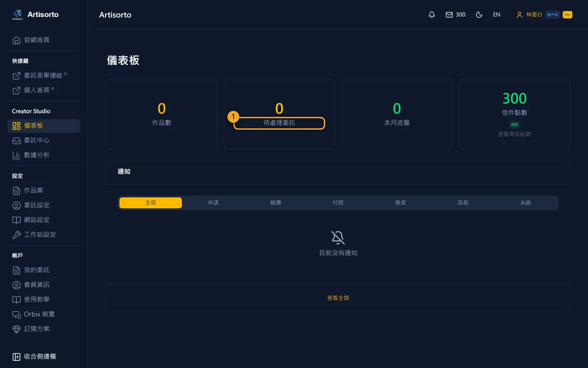The image size is (588, 368).
Task: Open 個人首頁 external link icon
Action: pyautogui.click(x=17, y=90)
